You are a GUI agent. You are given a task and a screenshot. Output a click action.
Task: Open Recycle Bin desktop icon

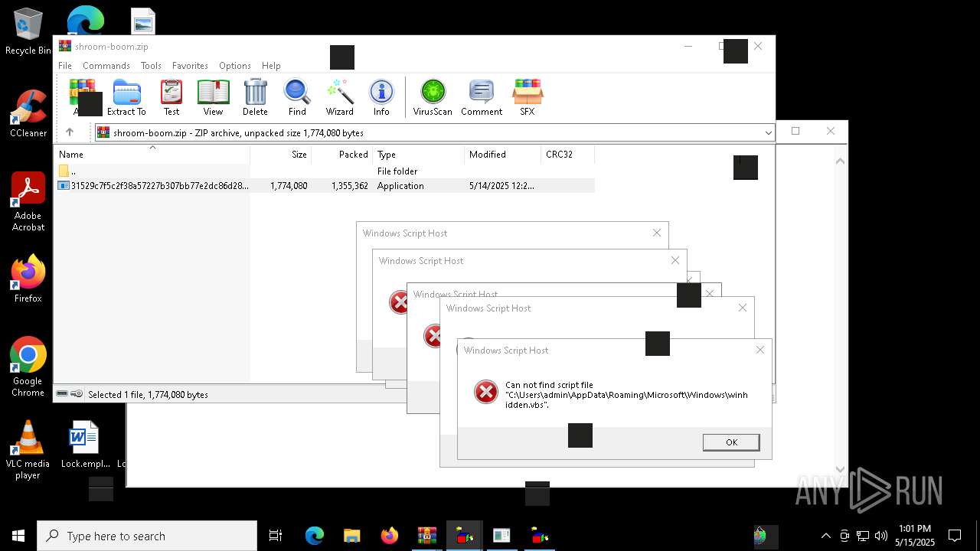click(28, 32)
